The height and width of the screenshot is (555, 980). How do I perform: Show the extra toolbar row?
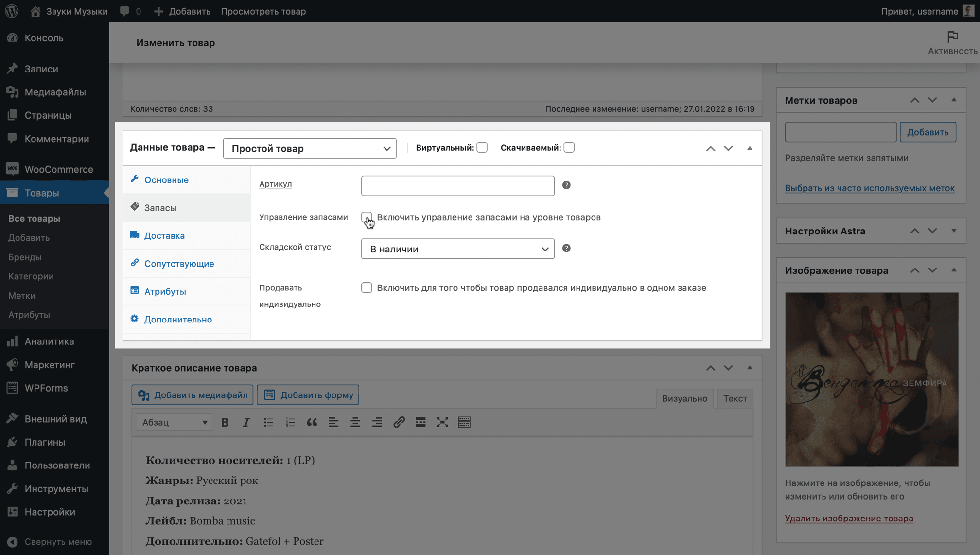coord(464,422)
